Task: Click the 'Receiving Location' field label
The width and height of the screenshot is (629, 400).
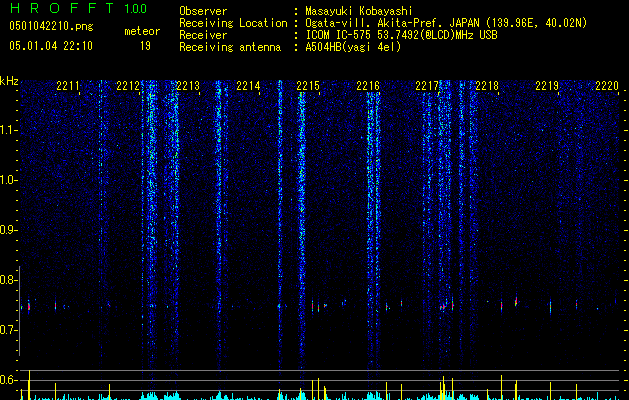Action: click(233, 23)
